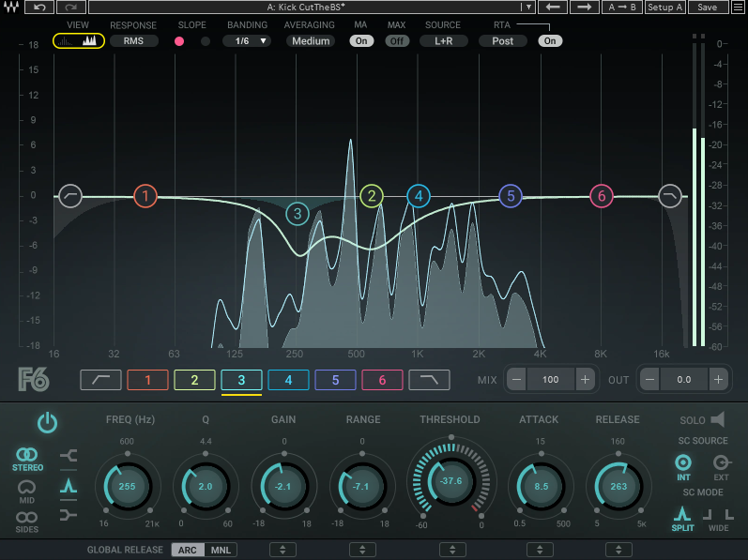Click the undo arrow

38,7
